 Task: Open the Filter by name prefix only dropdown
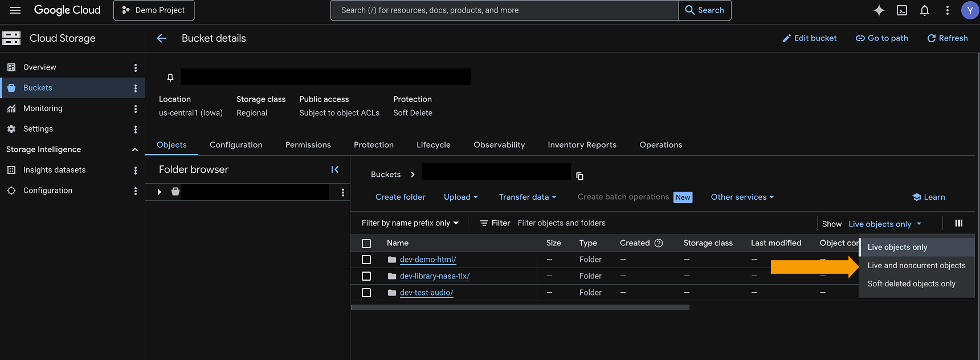(410, 223)
